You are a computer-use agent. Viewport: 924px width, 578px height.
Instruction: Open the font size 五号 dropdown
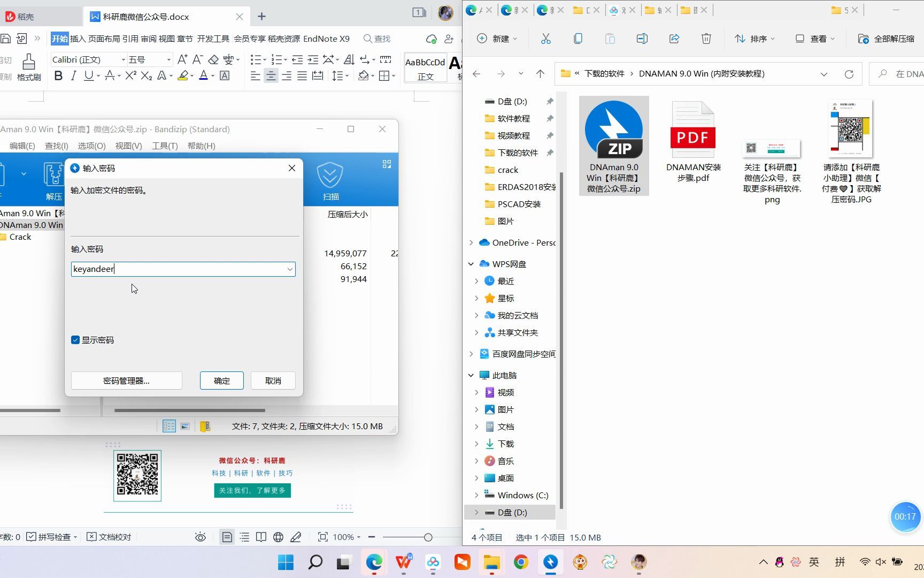[169, 59]
